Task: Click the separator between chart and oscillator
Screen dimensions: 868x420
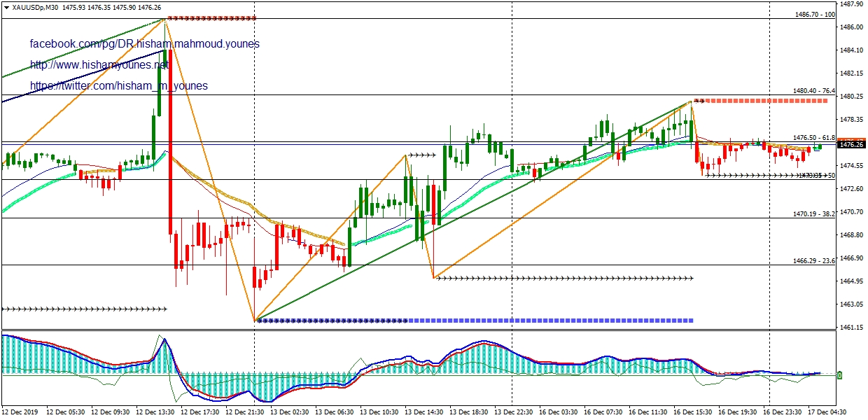Action: [x=420, y=330]
